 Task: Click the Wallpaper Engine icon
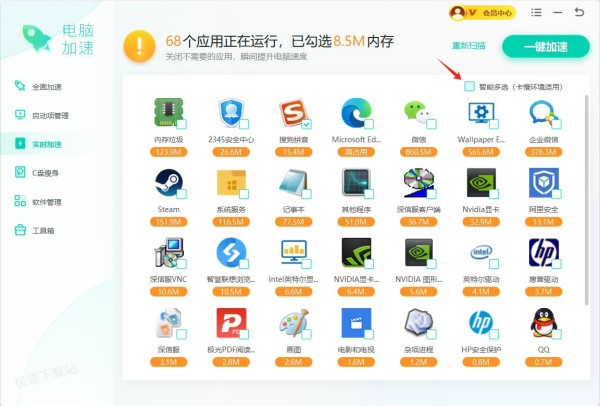(x=481, y=112)
